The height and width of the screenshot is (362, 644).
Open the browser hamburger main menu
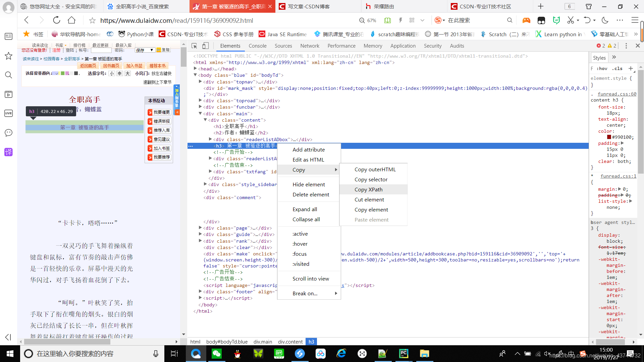[x=635, y=20]
